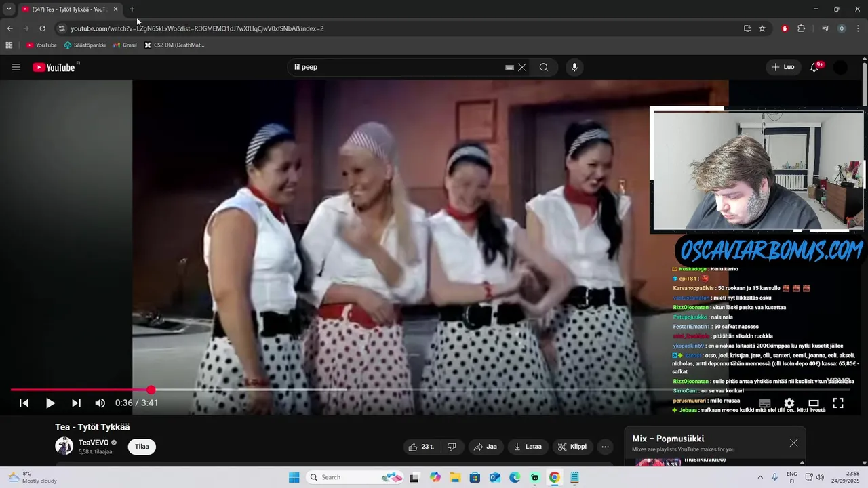Install app icon in the address bar
This screenshot has width=868, height=488.
747,28
